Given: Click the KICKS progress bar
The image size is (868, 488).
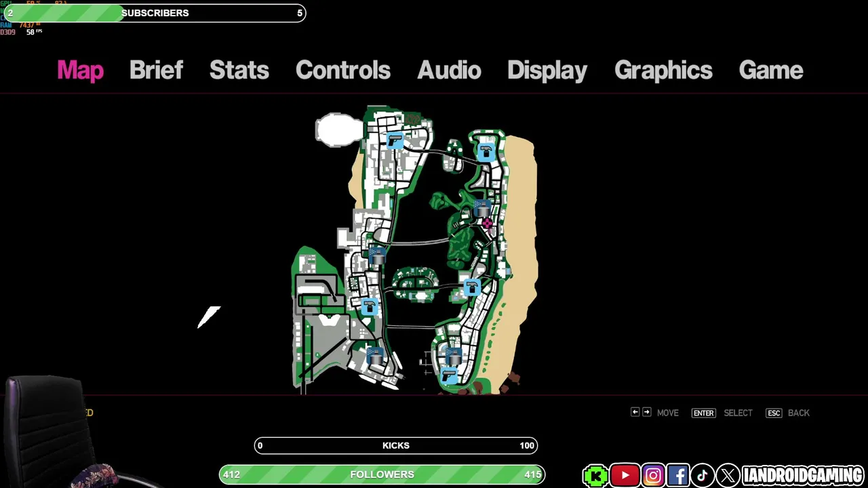Looking at the screenshot, I should click(396, 445).
